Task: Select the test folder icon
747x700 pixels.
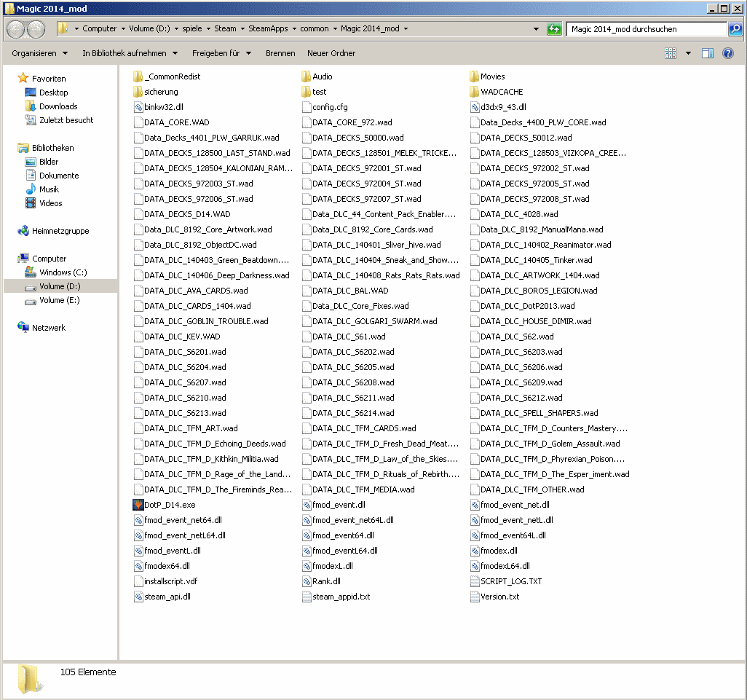Action: point(307,92)
